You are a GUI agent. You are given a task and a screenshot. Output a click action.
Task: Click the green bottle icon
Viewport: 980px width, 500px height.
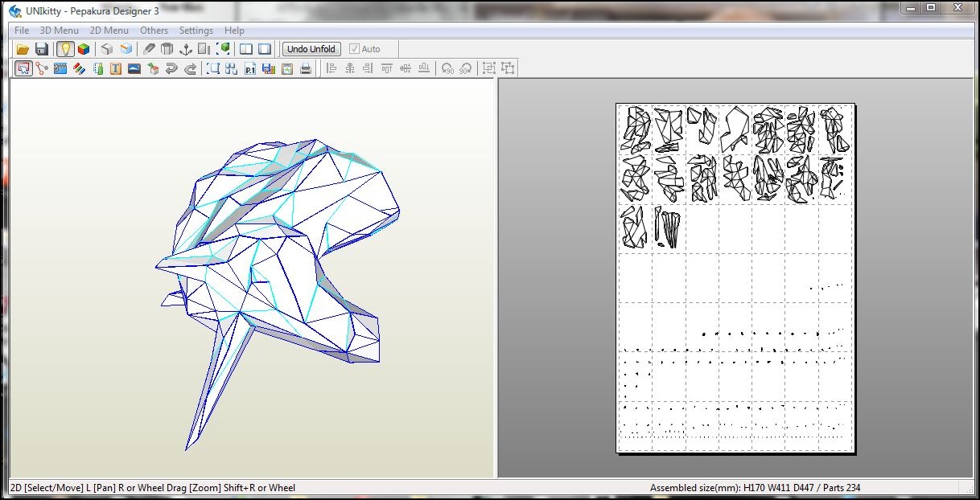tap(97, 68)
